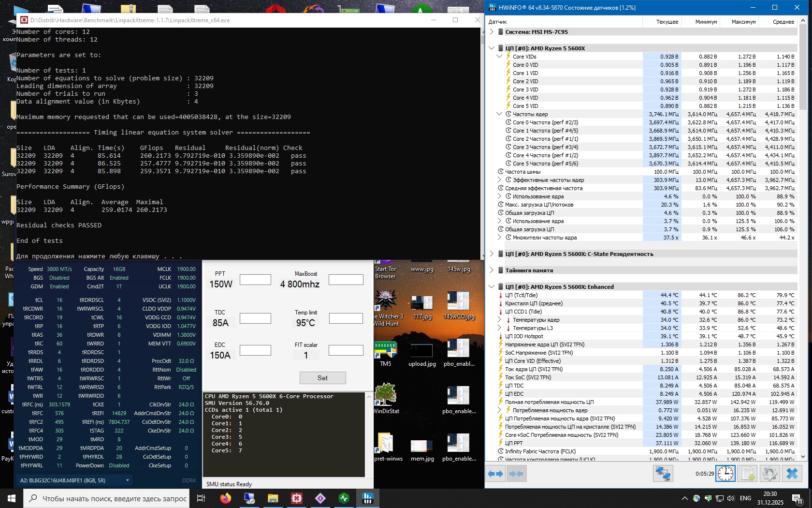The height and width of the screenshot is (508, 812).
Task: Click the Temp limit input field
Action: 346,318
